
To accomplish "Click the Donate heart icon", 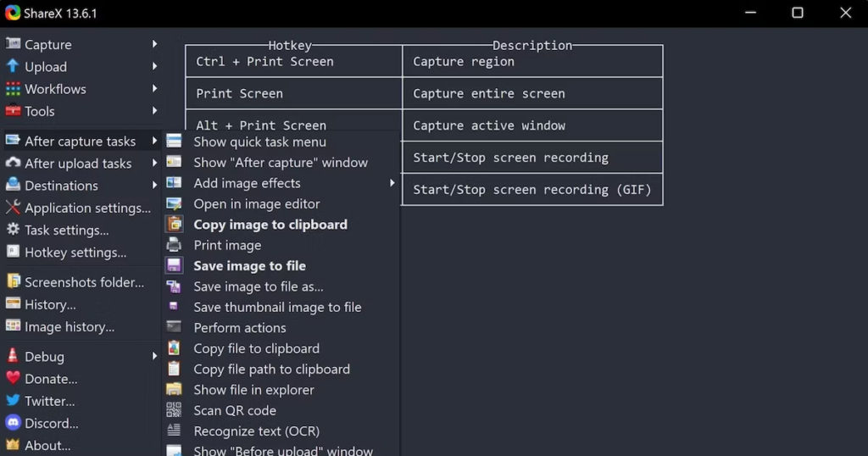I will (13, 379).
